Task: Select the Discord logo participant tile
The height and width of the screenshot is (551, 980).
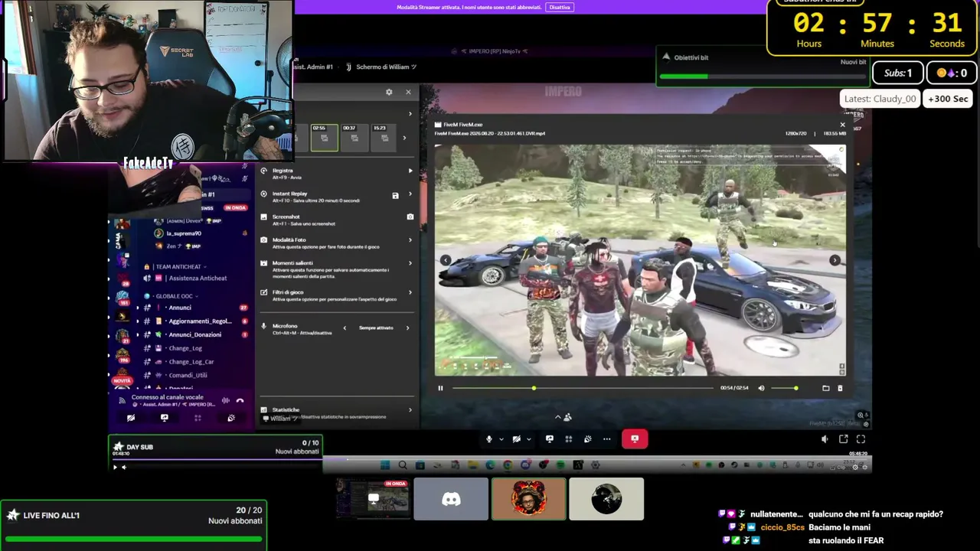Action: (451, 499)
